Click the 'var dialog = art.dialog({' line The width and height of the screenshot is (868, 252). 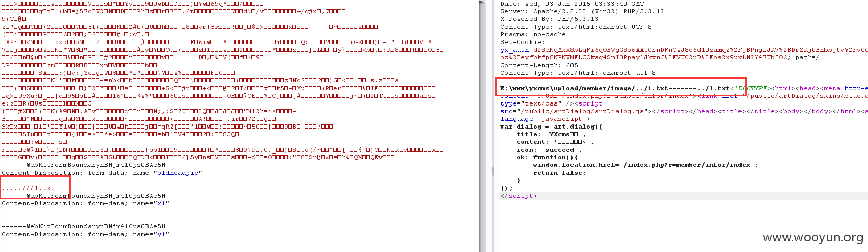(552, 127)
